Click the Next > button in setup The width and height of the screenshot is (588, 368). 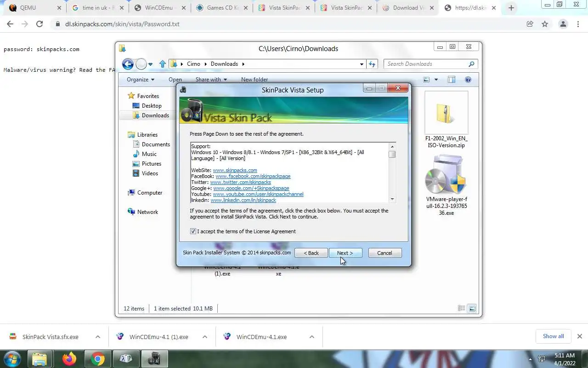click(345, 253)
